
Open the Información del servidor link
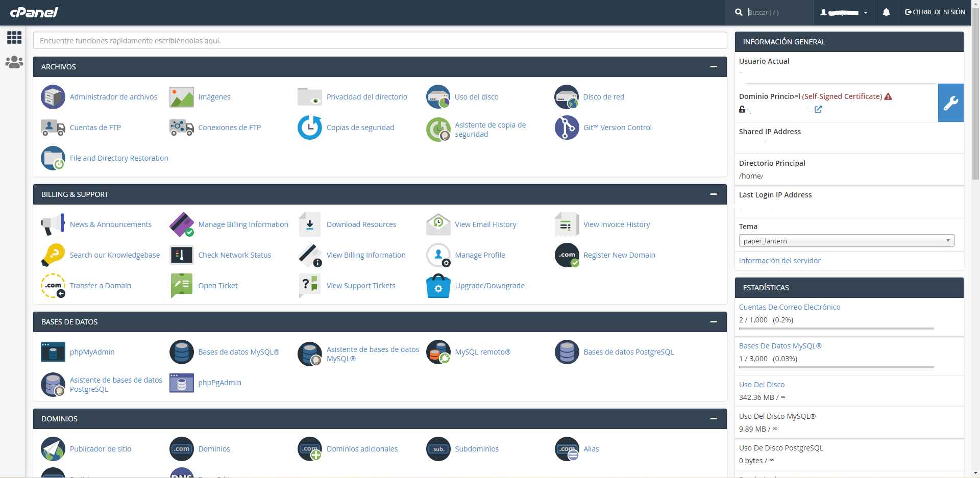tap(779, 261)
